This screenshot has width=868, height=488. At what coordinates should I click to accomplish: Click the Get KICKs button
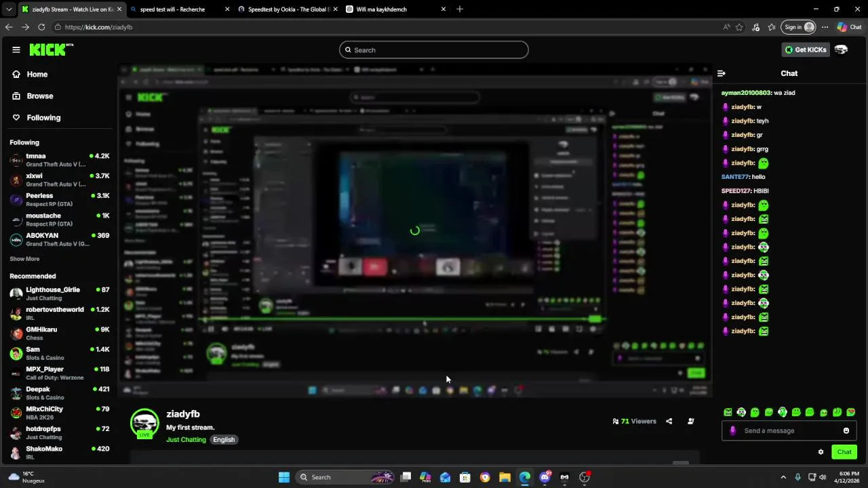tap(806, 49)
